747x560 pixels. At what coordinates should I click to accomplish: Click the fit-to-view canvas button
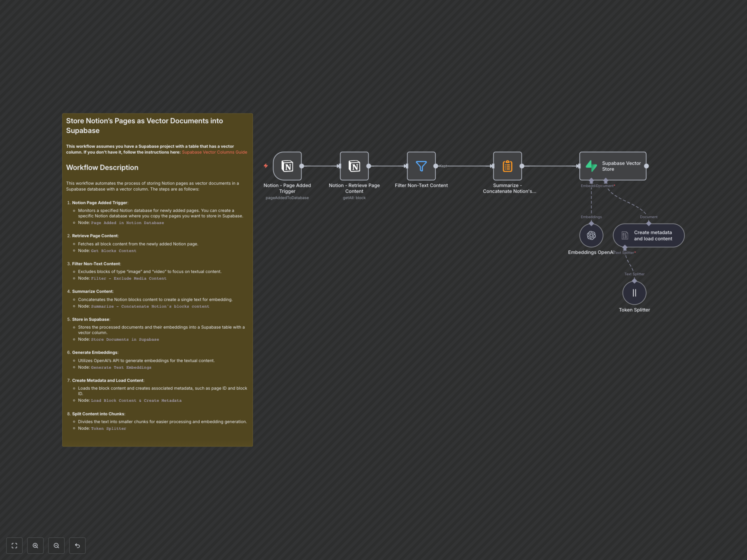14,545
